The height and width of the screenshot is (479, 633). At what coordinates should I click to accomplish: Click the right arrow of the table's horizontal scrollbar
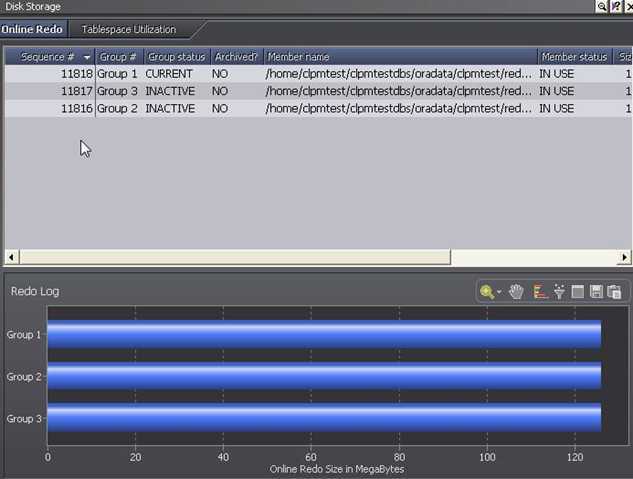coord(625,257)
